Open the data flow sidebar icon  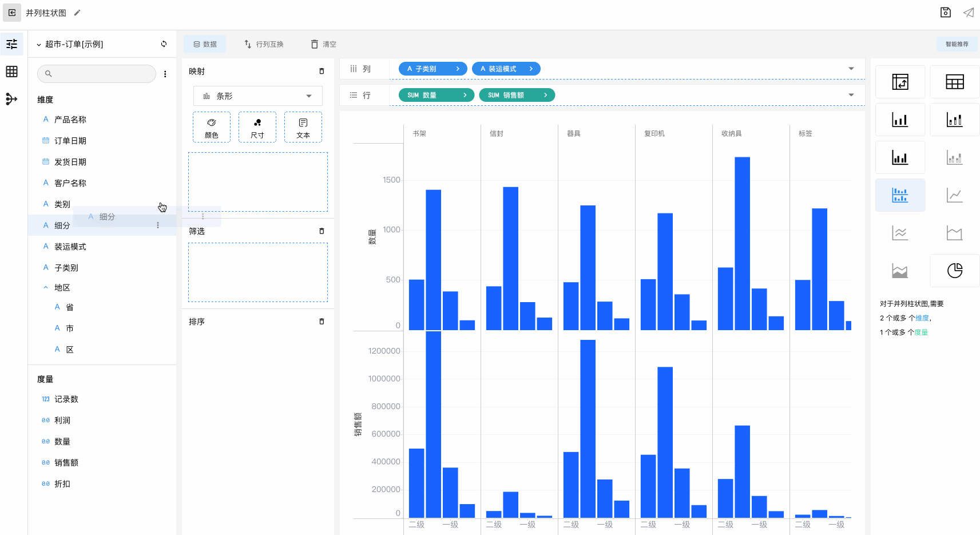11,99
